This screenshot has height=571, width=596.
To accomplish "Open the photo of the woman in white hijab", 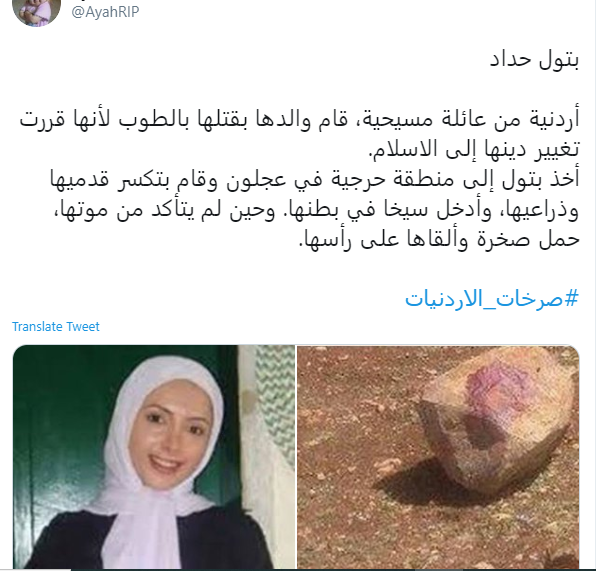I will coord(154,457).
